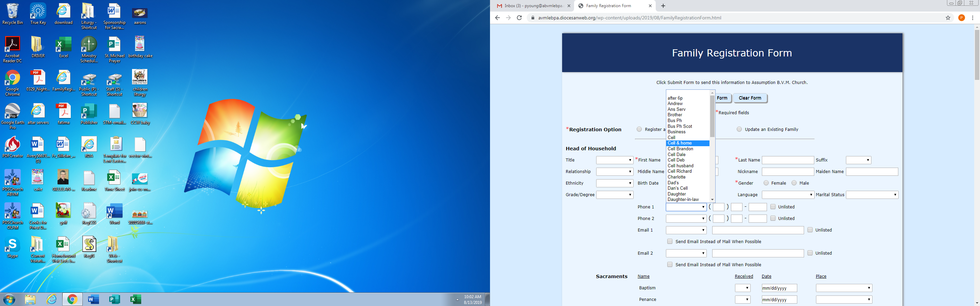The height and width of the screenshot is (306, 980).
Task: Bookmark this page with the star icon
Action: tap(948, 18)
